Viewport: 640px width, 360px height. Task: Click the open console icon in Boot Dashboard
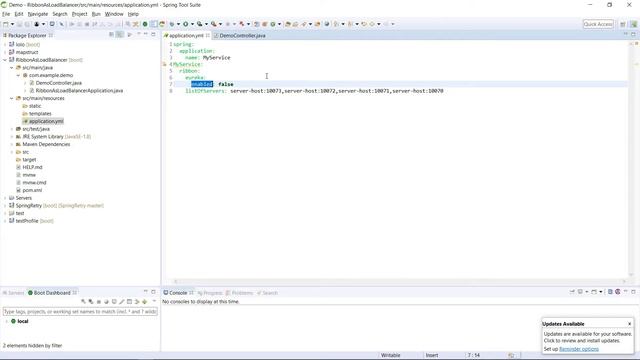coord(114,302)
